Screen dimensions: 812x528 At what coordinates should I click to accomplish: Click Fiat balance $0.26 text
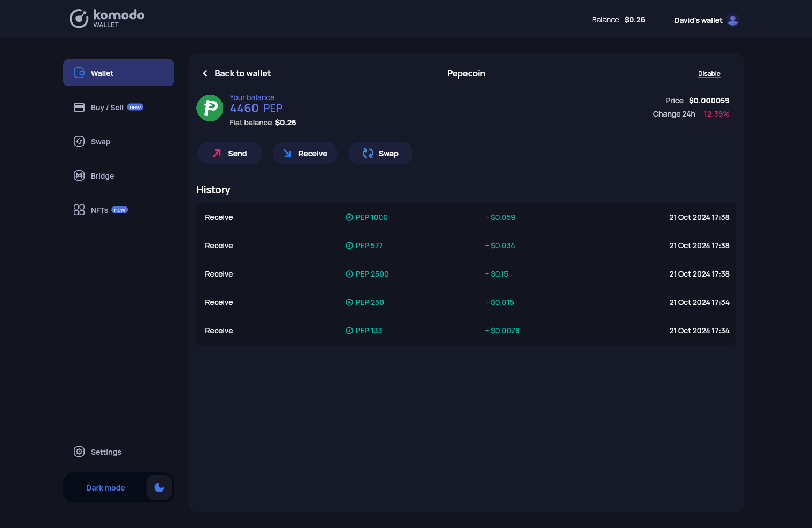click(263, 123)
